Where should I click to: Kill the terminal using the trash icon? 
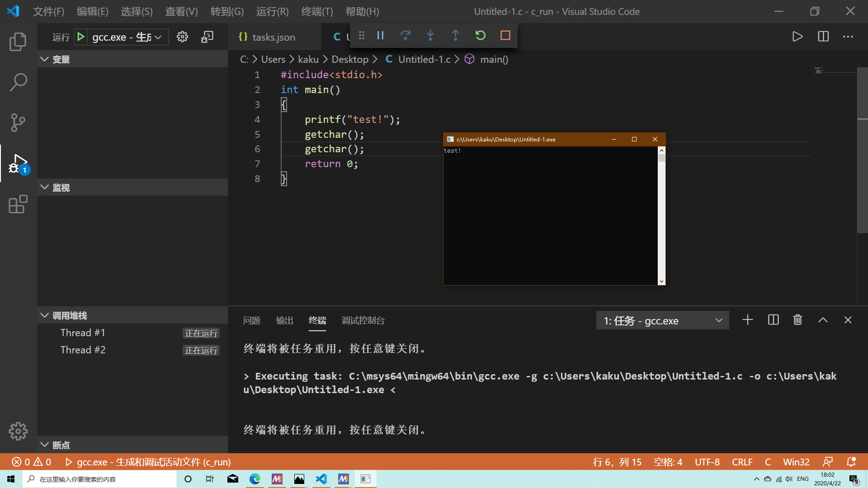tap(797, 320)
